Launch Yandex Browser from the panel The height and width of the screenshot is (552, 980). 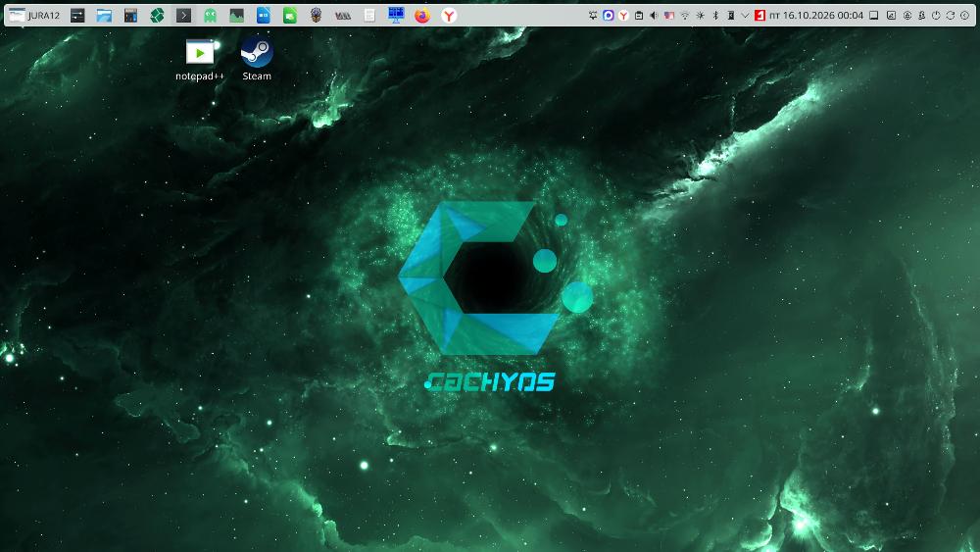point(449,15)
